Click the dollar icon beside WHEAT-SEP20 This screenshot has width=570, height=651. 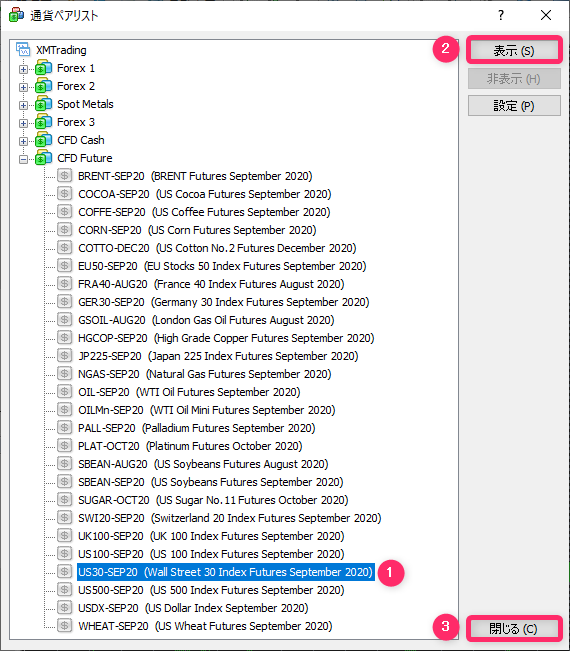coord(64,626)
